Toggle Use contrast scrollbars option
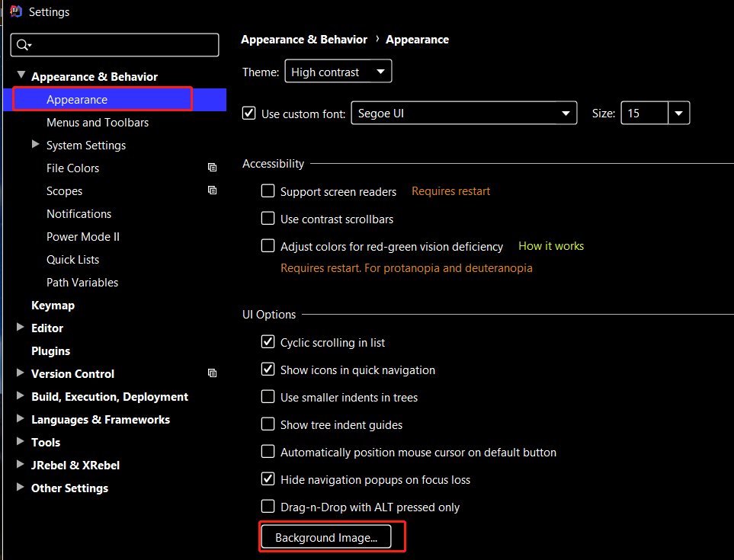Image resolution: width=734 pixels, height=560 pixels. click(268, 219)
